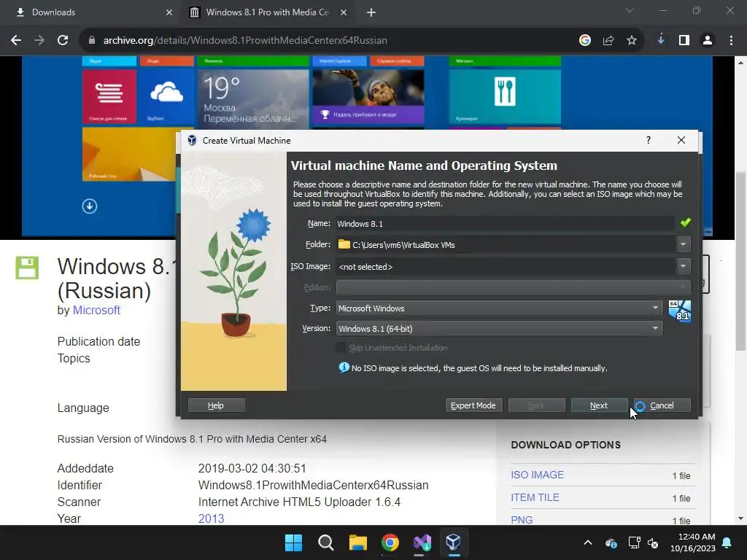Click the Name field with Windows 8.1
Viewport: 747px width, 560px height.
(505, 224)
